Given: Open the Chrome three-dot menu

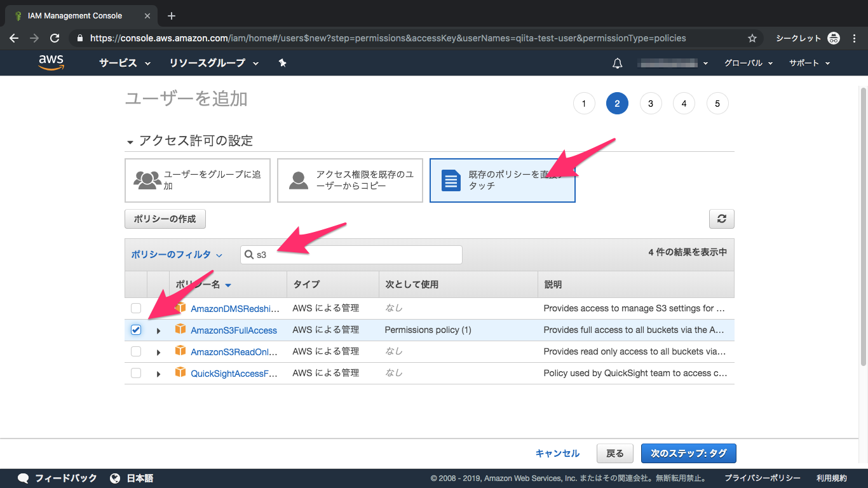Looking at the screenshot, I should click(x=855, y=38).
